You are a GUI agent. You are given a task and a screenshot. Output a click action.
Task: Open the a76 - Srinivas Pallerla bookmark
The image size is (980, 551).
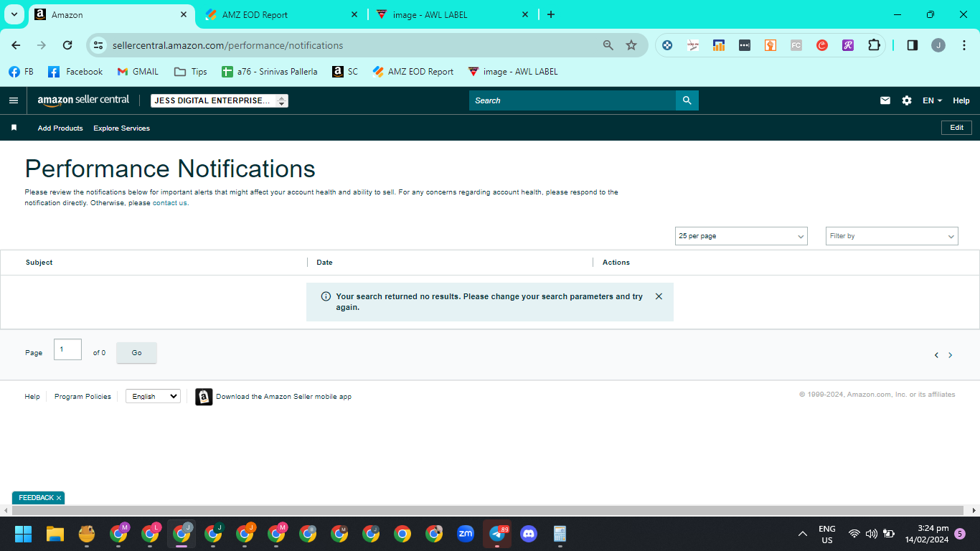click(x=270, y=72)
